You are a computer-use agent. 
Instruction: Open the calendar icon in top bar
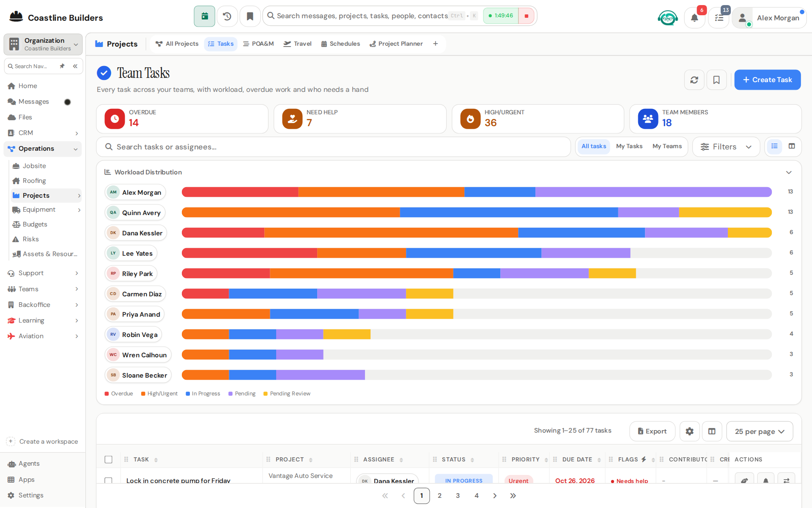(x=205, y=16)
